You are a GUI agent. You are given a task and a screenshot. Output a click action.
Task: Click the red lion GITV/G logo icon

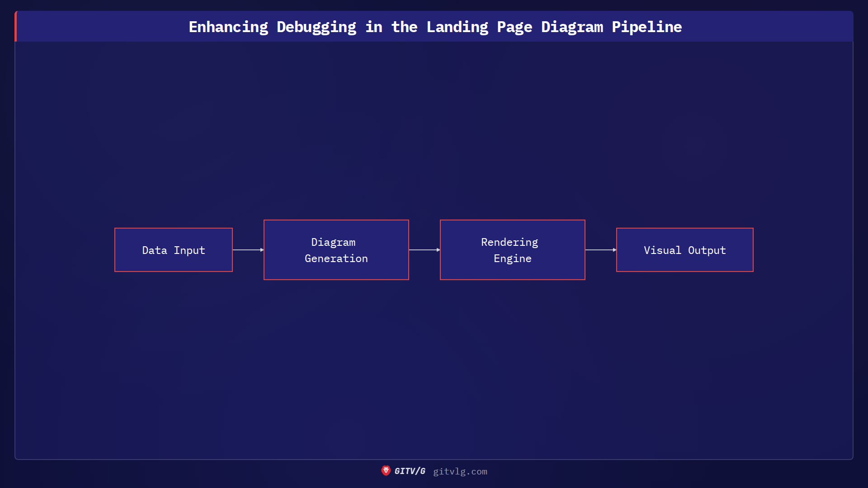click(x=387, y=471)
